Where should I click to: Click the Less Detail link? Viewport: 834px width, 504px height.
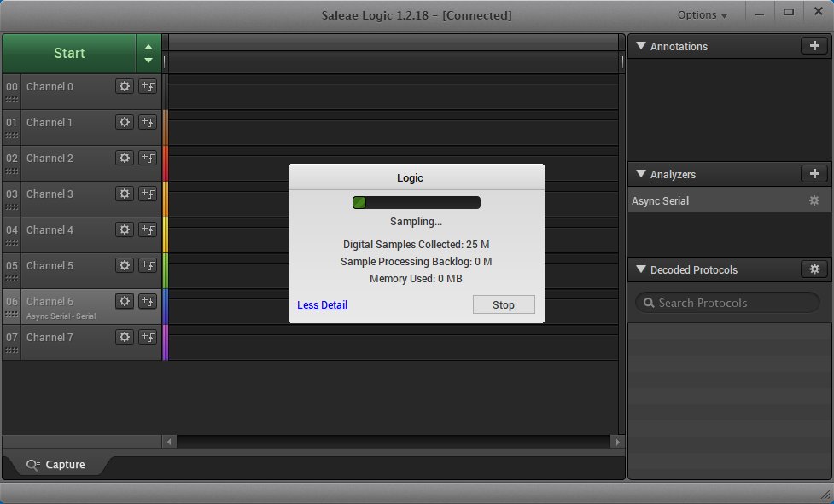[323, 304]
